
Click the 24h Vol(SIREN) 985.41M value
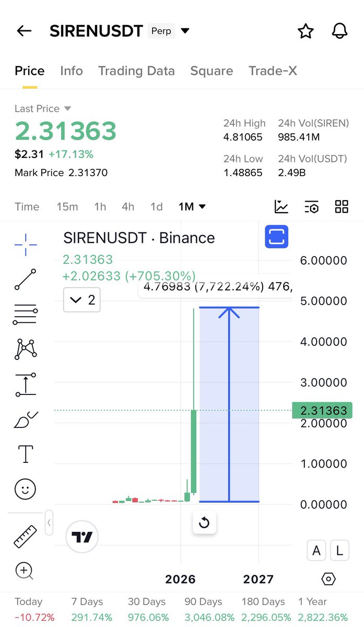299,137
